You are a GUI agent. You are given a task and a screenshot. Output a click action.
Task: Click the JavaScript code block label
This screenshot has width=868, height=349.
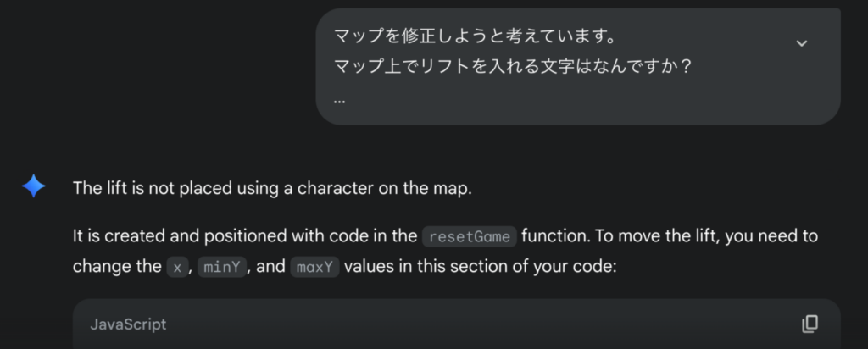pos(128,324)
